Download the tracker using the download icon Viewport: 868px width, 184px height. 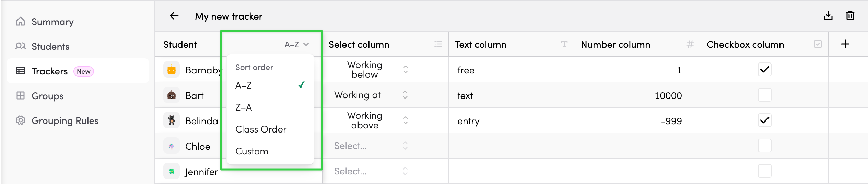coord(828,16)
